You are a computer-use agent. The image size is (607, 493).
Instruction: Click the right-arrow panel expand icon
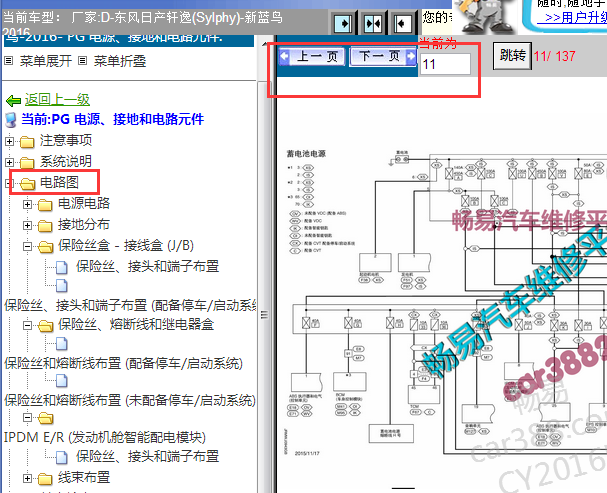[x=343, y=24]
